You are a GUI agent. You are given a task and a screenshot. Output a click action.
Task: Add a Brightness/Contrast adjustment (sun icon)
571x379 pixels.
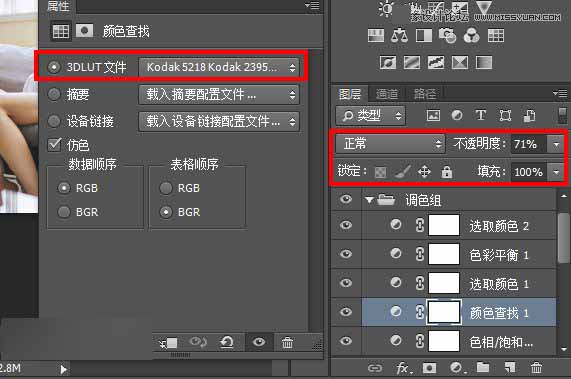click(x=386, y=9)
